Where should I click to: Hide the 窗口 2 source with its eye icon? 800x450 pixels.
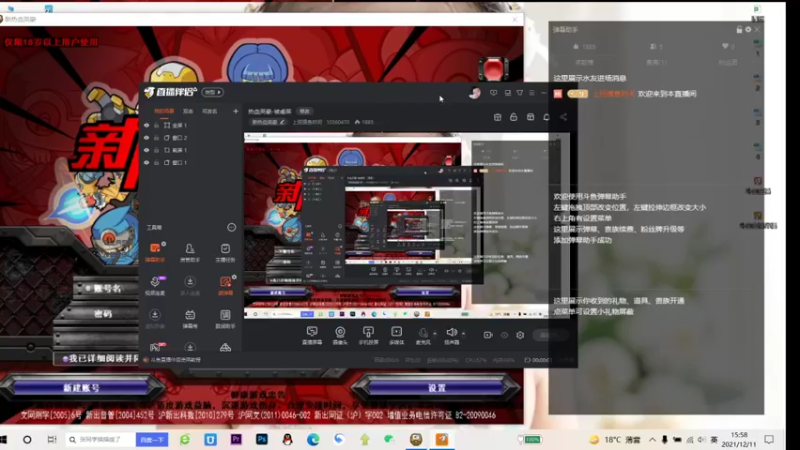[146, 138]
